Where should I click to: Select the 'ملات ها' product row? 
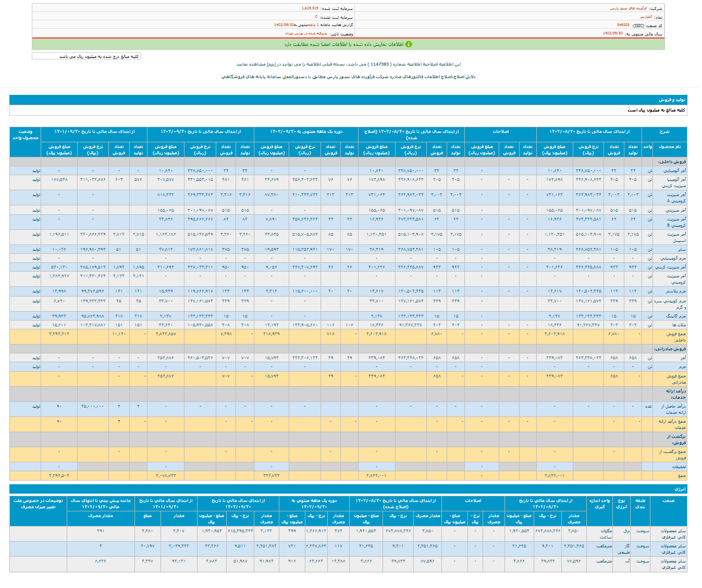(679, 325)
